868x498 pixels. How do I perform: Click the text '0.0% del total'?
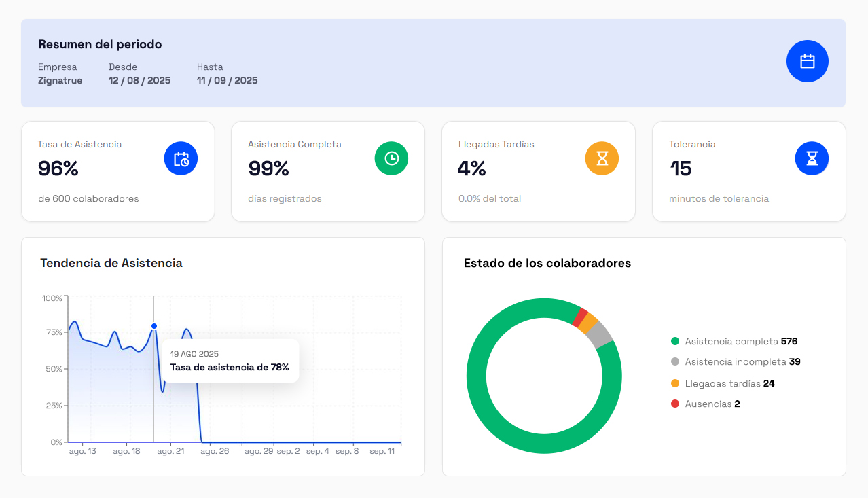tap(490, 199)
